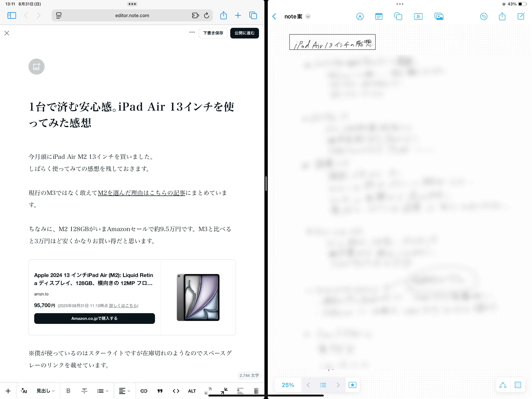Go back in Safari history
This screenshot has width=532, height=399.
point(26,16)
